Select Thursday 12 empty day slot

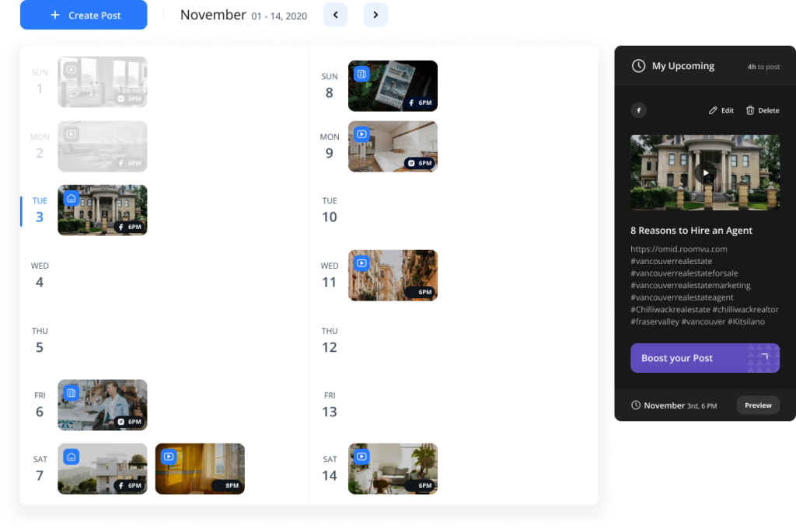click(x=451, y=340)
